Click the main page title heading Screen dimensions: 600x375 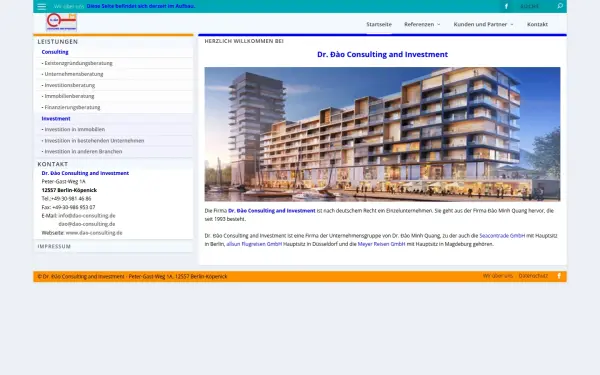382,54
